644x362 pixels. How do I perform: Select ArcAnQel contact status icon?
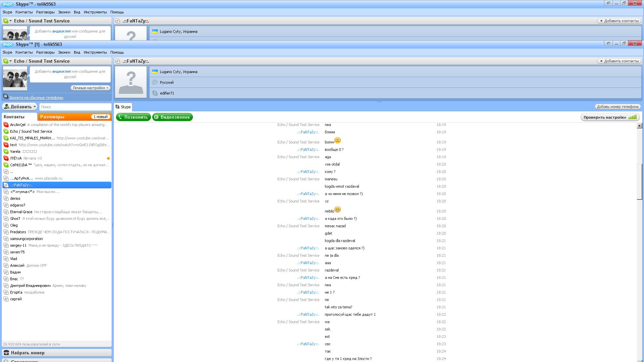(6, 125)
